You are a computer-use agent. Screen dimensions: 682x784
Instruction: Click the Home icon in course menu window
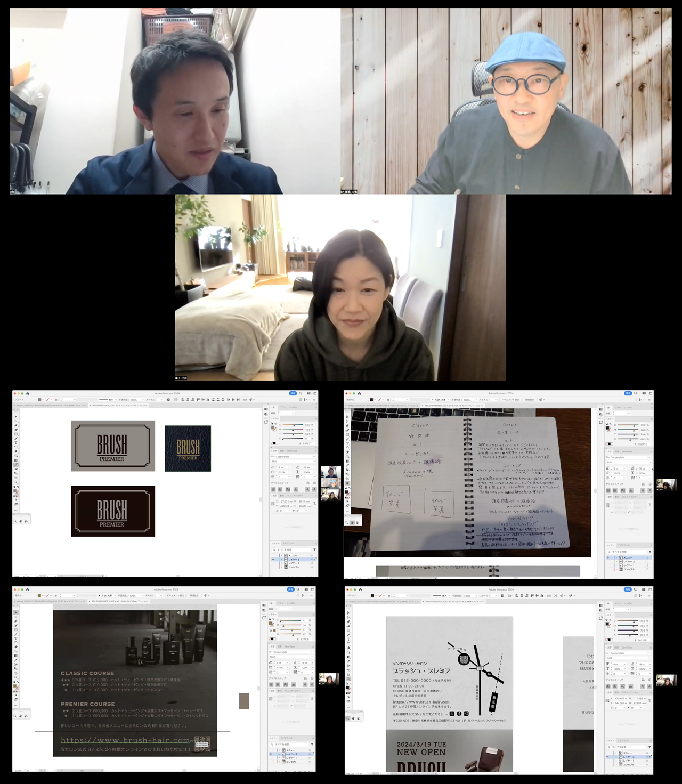pyautogui.click(x=28, y=589)
